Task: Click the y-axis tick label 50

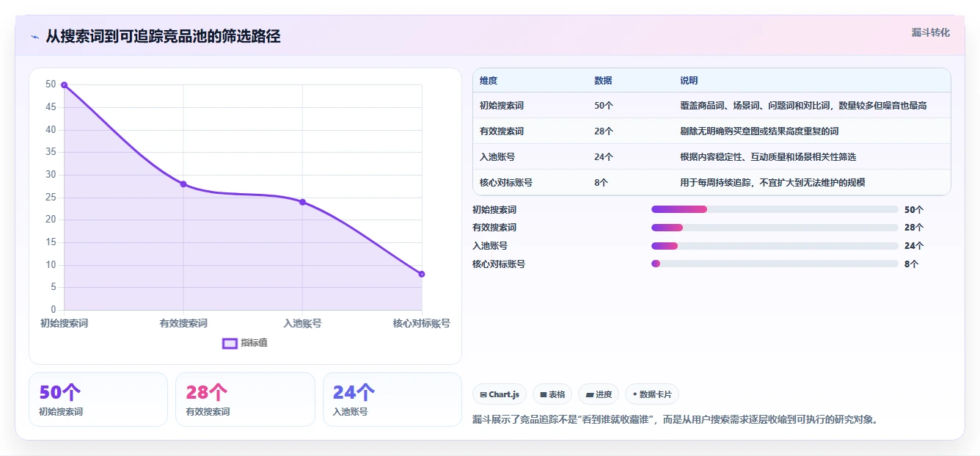Action: pyautogui.click(x=51, y=84)
